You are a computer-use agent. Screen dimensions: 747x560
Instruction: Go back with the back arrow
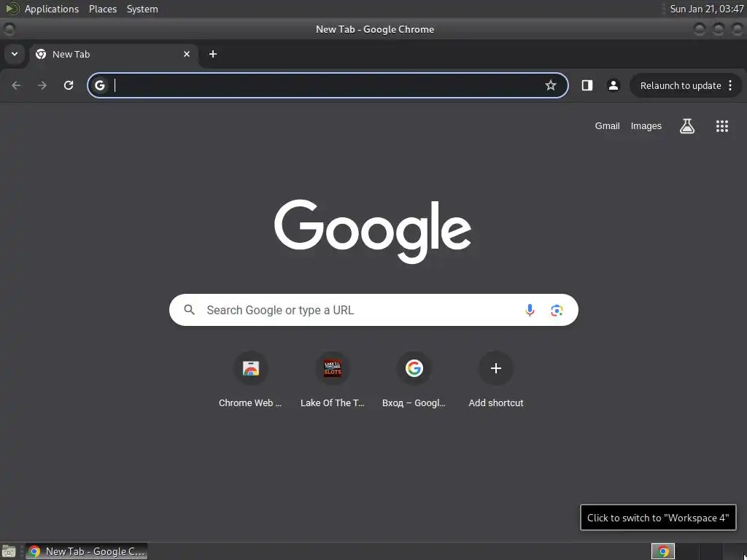coord(16,85)
